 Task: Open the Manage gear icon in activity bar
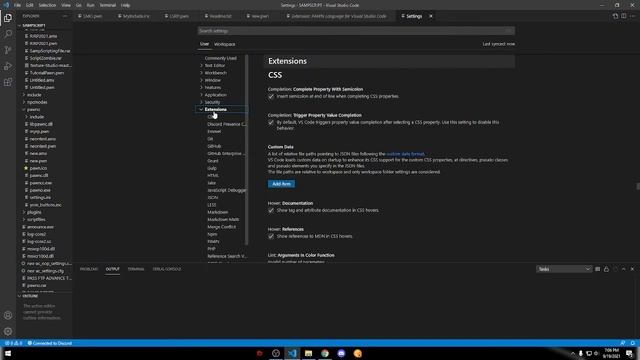pos(8,331)
